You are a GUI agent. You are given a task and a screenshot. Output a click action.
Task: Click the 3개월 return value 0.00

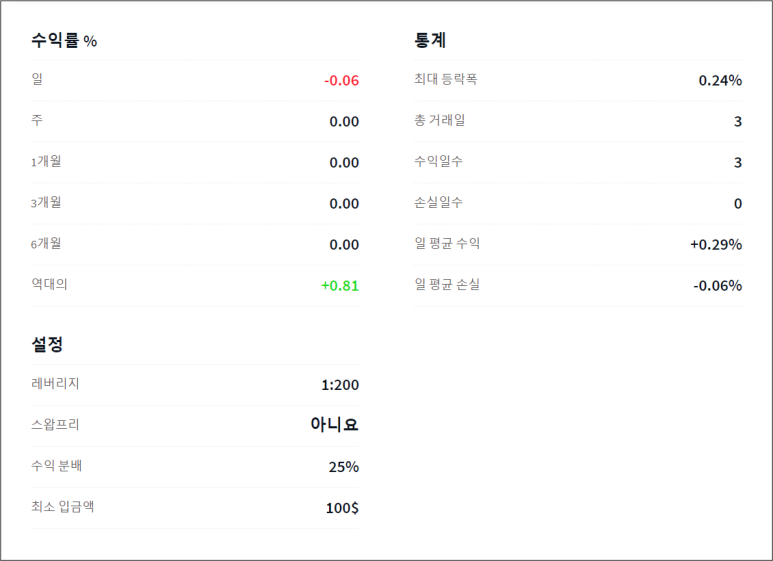344,204
